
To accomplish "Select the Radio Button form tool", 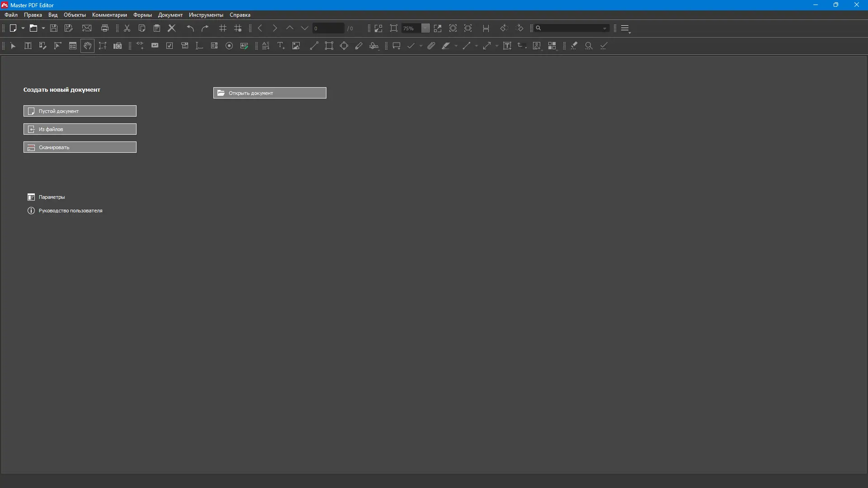I will click(x=229, y=46).
